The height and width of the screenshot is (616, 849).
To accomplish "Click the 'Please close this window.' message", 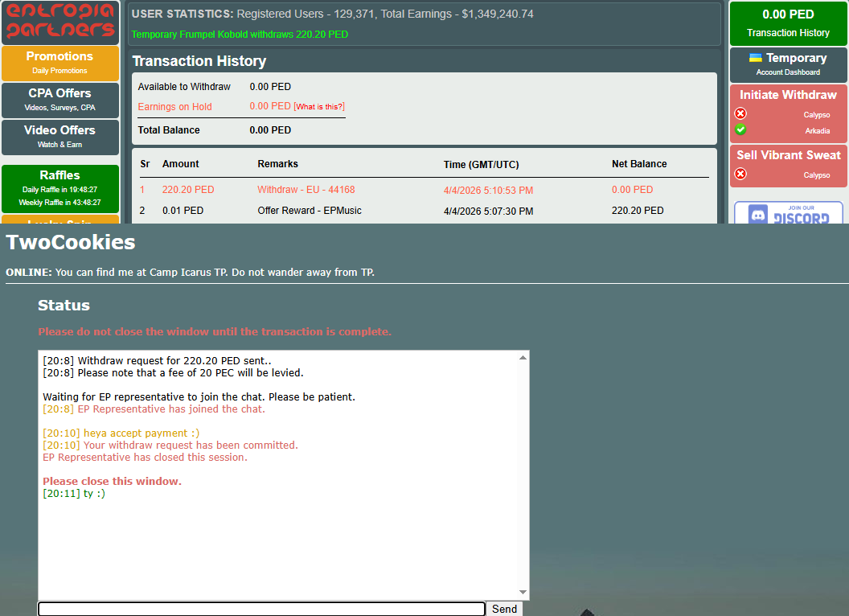I will tap(112, 481).
